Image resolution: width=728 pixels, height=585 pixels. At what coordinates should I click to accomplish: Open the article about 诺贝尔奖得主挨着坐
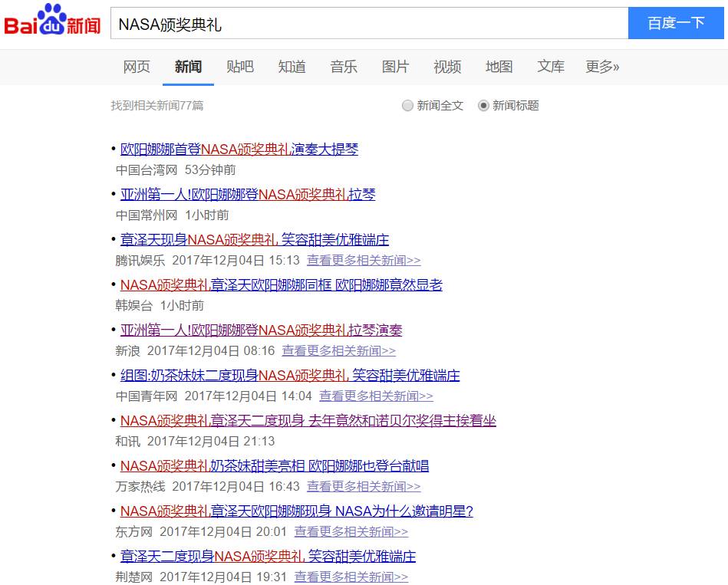pyautogui.click(x=308, y=420)
